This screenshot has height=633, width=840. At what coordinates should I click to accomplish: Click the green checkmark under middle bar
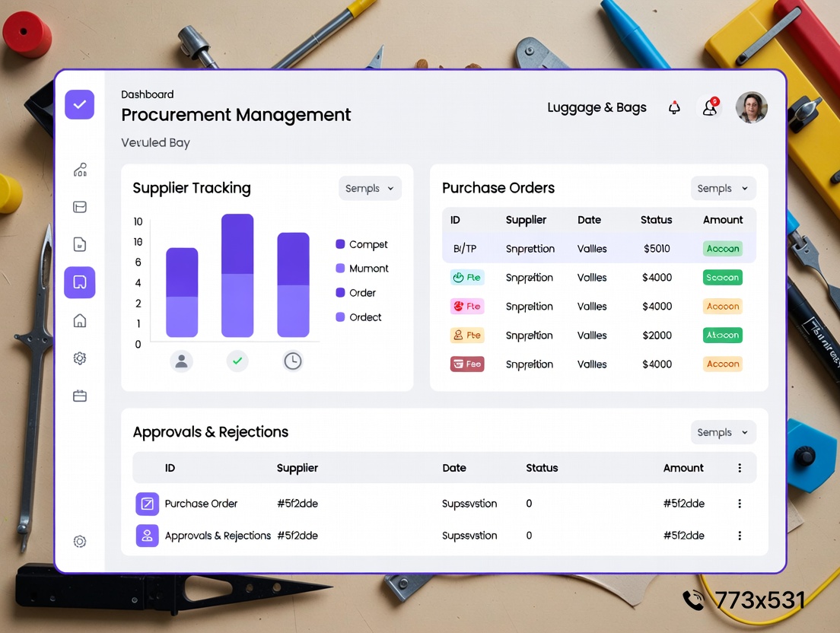coord(237,361)
